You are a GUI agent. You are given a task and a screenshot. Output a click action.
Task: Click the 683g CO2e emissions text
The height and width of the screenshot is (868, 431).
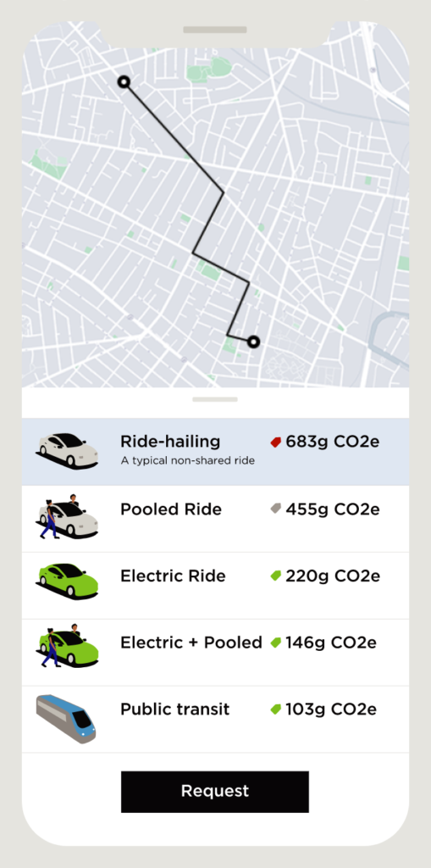point(333,442)
